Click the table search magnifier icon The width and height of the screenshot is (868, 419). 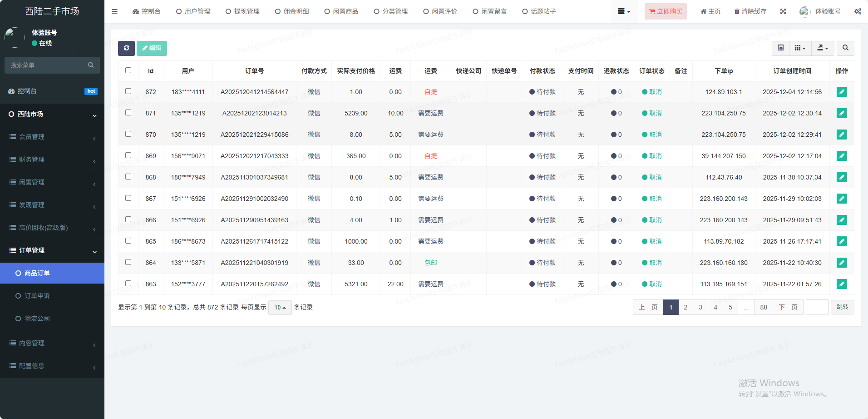point(845,48)
